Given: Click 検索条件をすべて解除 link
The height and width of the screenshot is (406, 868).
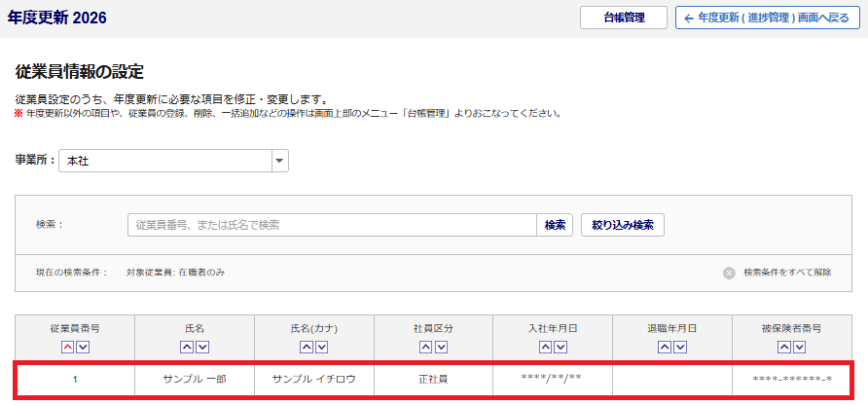Looking at the screenshot, I should [x=787, y=273].
